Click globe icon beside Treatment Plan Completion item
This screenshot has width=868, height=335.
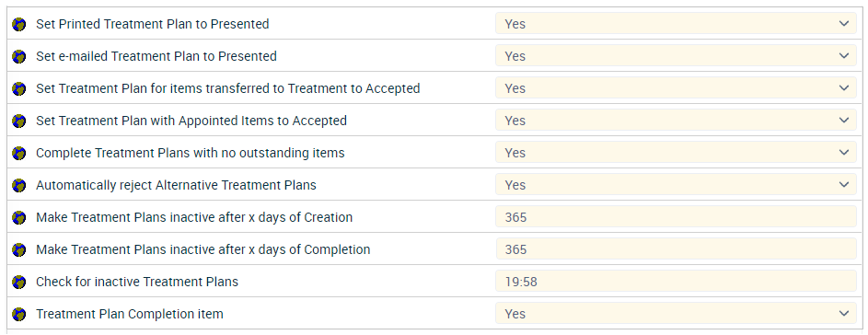[x=18, y=314]
